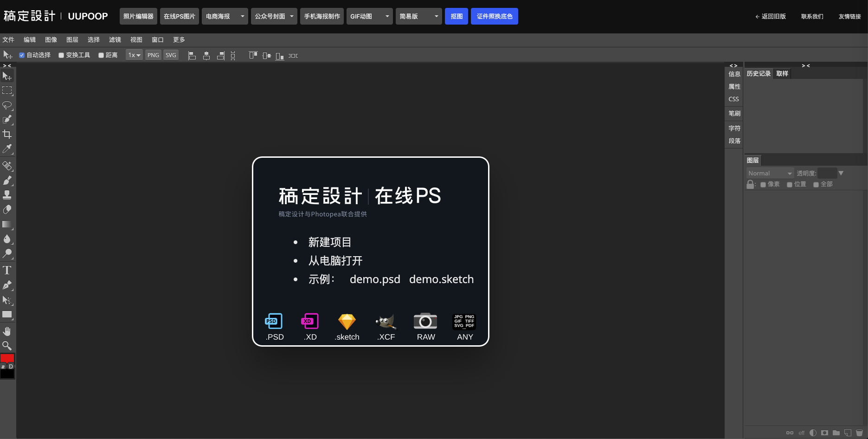The width and height of the screenshot is (868, 439).
Task: Click the PNG export button
Action: (x=153, y=55)
